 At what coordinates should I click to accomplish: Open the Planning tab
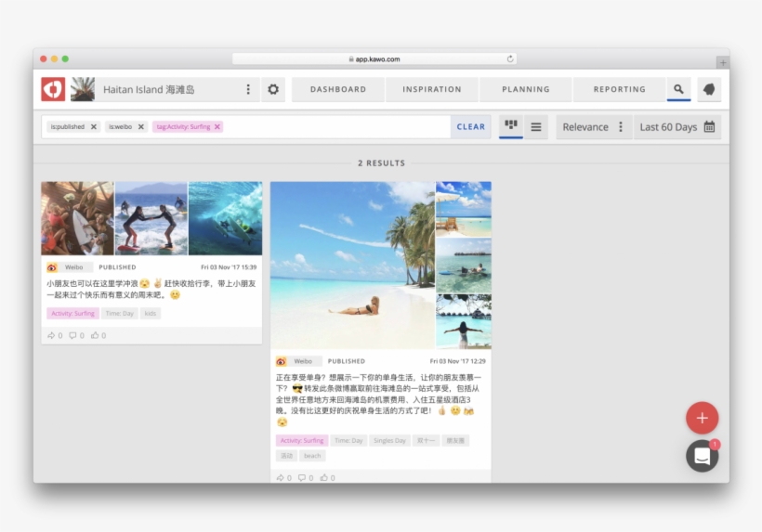[x=526, y=89]
